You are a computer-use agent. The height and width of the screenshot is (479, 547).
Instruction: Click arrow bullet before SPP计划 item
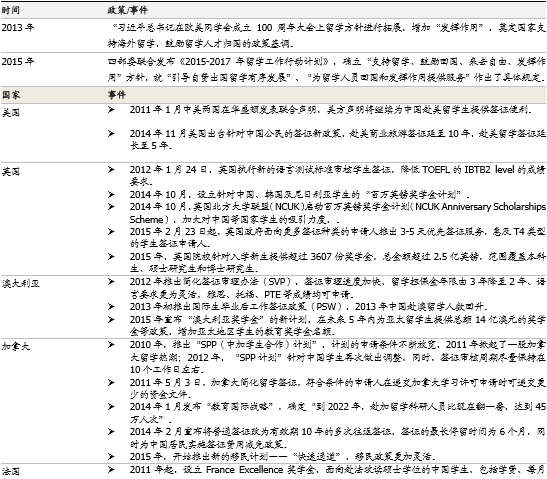point(111,344)
